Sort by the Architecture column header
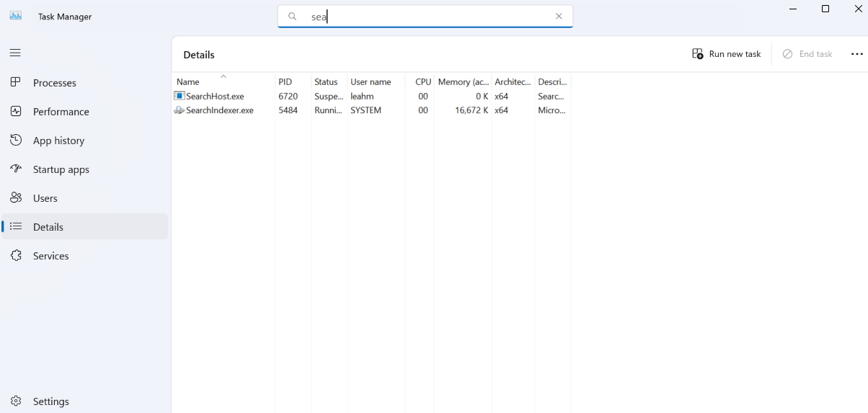868x413 pixels. 513,81
